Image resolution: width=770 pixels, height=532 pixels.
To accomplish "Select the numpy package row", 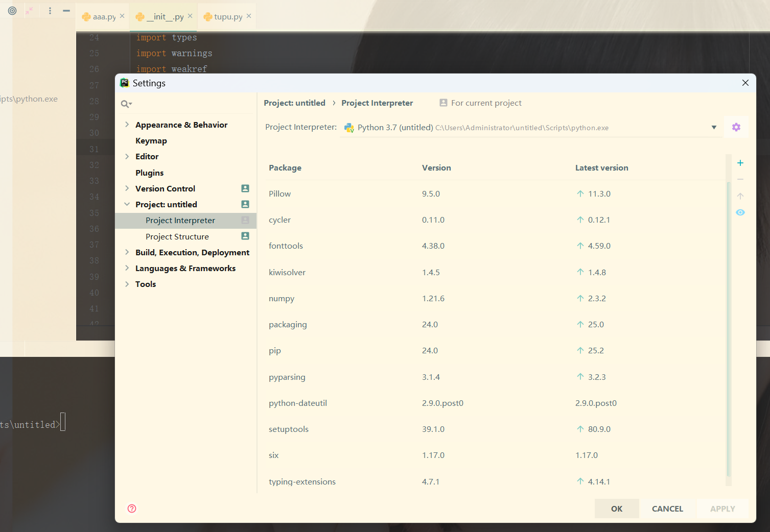I will [496, 298].
